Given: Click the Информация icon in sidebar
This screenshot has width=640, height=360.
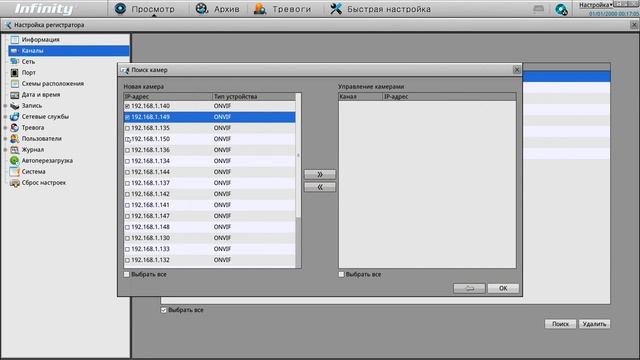Looking at the screenshot, I should [15, 40].
